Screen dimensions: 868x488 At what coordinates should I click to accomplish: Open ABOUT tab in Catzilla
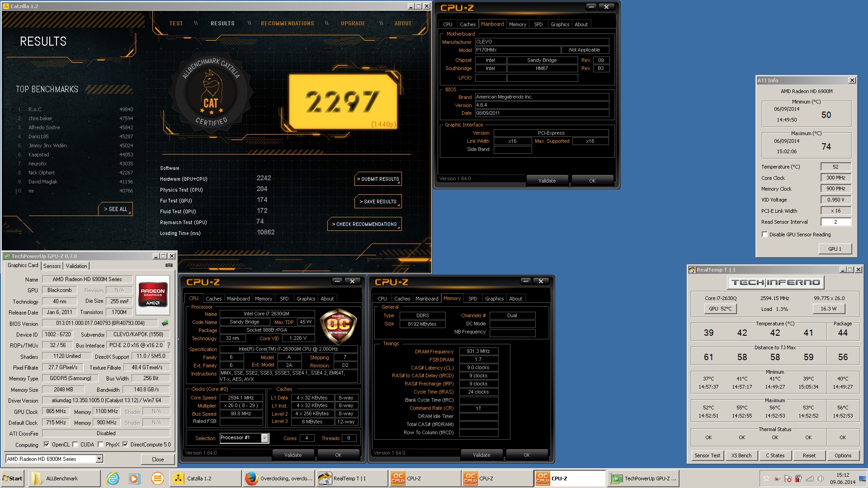(403, 23)
